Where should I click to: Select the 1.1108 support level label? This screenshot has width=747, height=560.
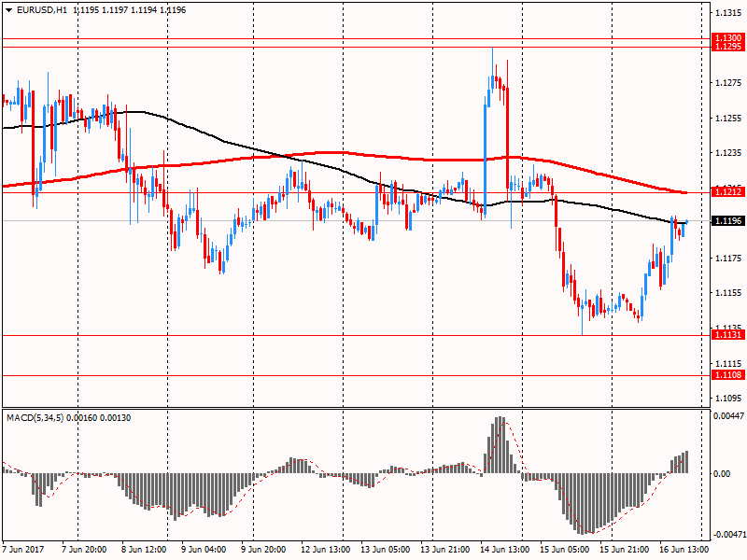(728, 375)
